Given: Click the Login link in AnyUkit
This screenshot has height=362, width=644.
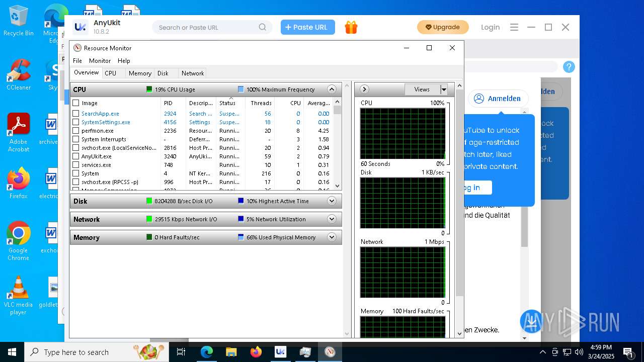Looking at the screenshot, I should 490,27.
